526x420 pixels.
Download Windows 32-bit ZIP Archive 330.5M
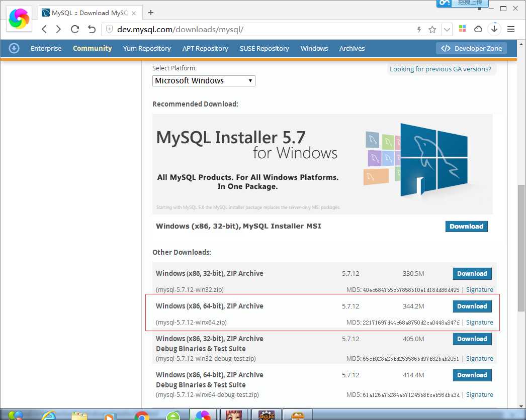472,273
